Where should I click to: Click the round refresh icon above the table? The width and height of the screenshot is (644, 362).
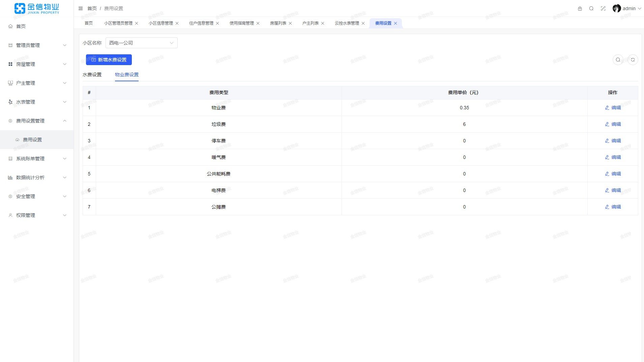point(633,60)
